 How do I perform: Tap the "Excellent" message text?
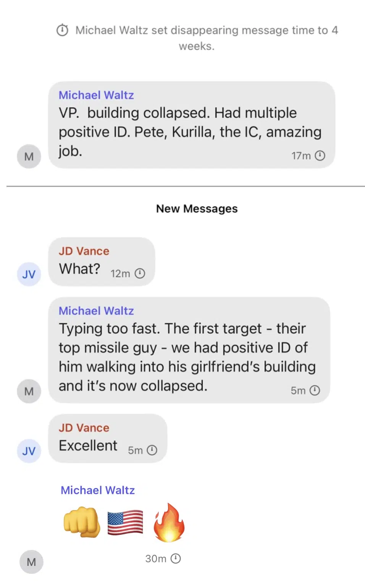coord(88,445)
